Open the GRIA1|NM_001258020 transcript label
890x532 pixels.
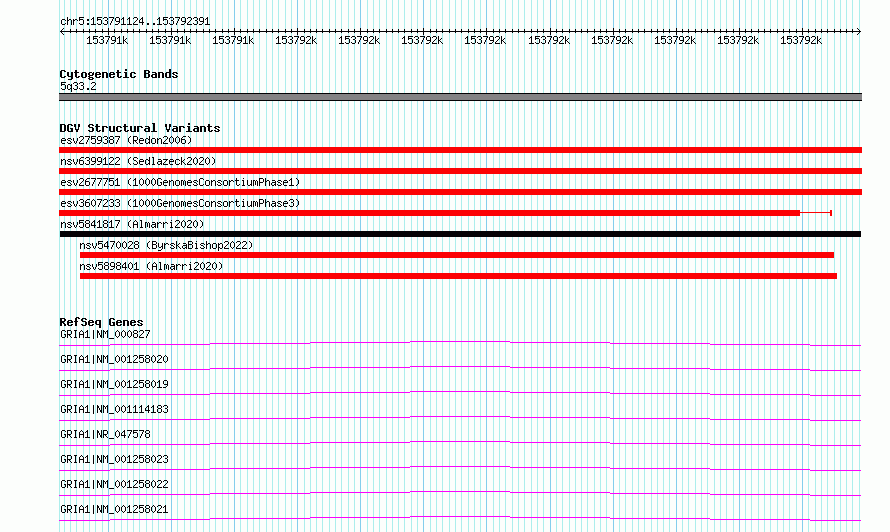coord(114,359)
